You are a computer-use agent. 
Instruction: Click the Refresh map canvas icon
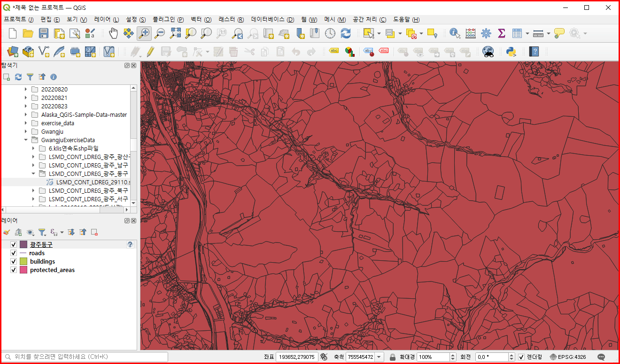(346, 33)
